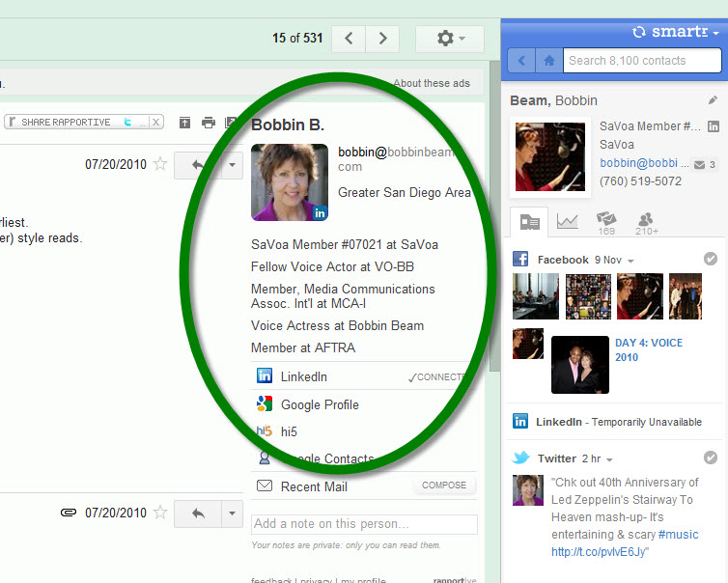Click Twitter icon in Share Rapportive bar

127,122
